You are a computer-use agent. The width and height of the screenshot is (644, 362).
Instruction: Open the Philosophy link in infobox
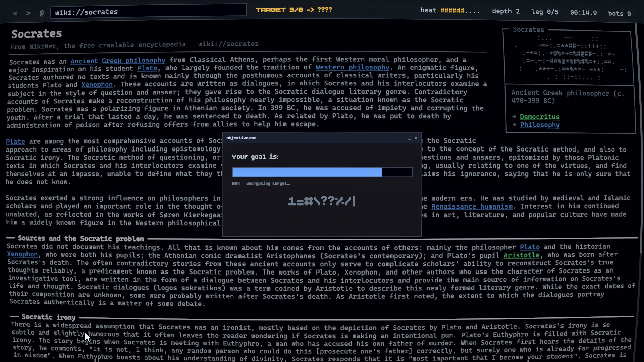point(540,125)
